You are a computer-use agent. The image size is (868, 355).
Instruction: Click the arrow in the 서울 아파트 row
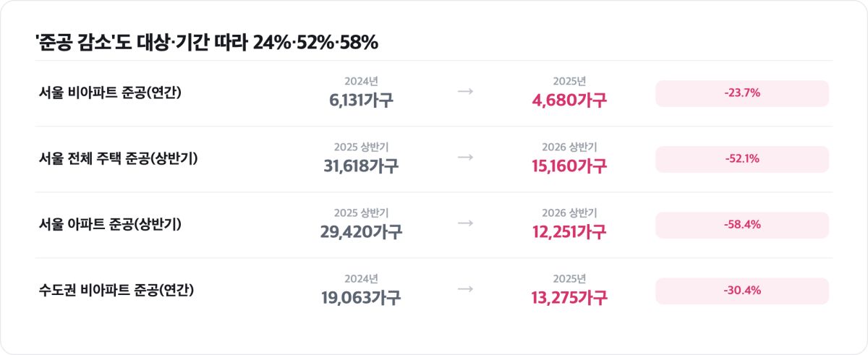466,224
